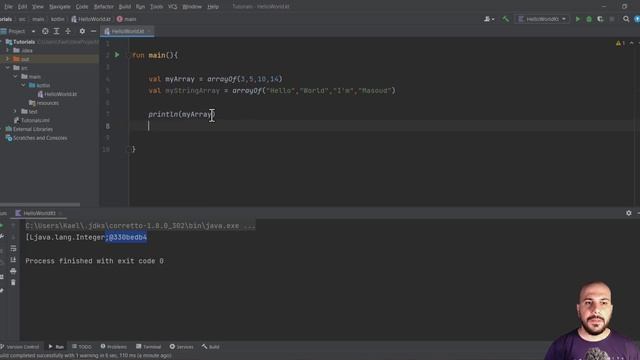This screenshot has width=640, height=360.
Task: Open the Services tool window
Action: [181, 347]
